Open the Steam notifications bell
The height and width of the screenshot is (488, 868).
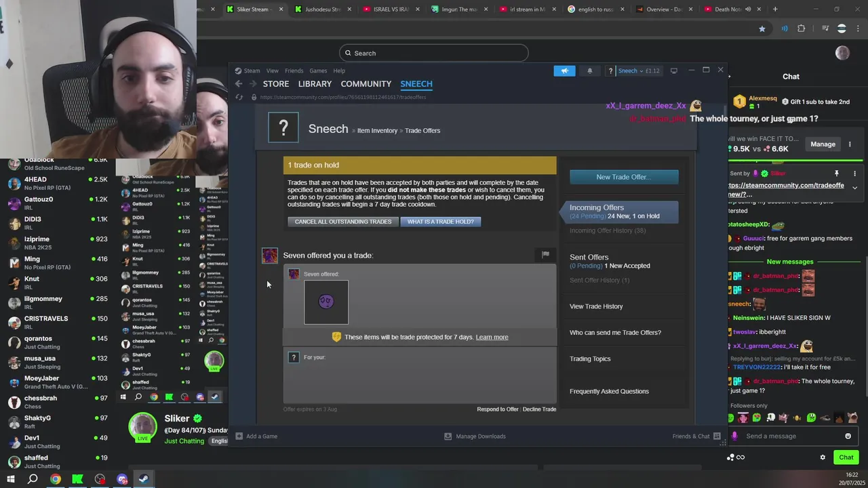[x=589, y=70]
